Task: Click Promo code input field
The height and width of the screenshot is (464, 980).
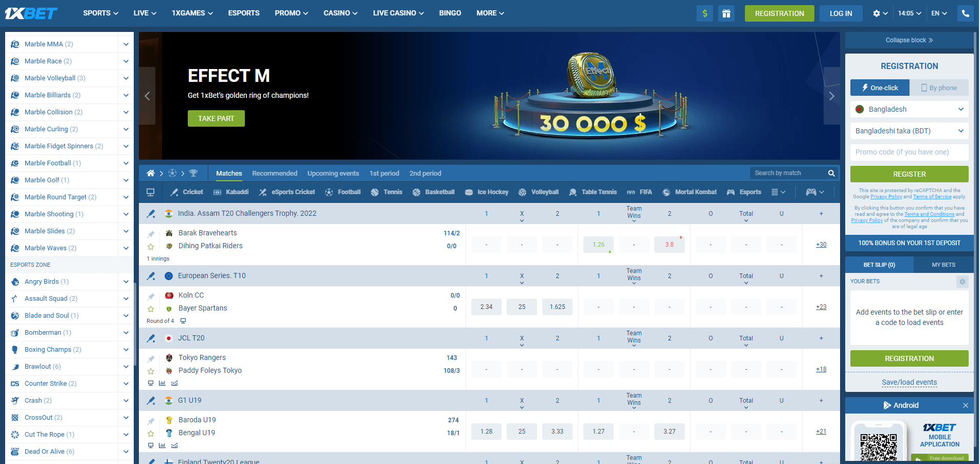Action: pyautogui.click(x=910, y=152)
